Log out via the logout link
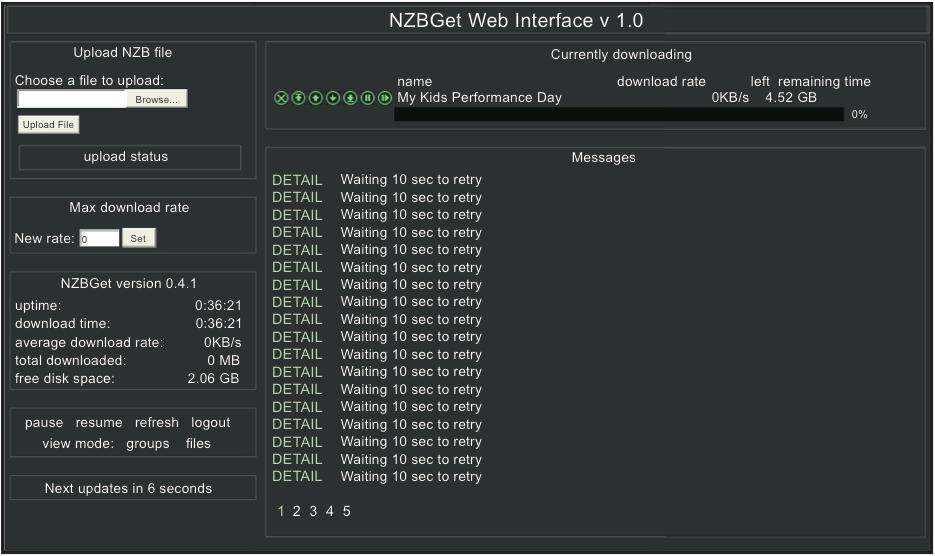The height and width of the screenshot is (556, 935). 210,423
